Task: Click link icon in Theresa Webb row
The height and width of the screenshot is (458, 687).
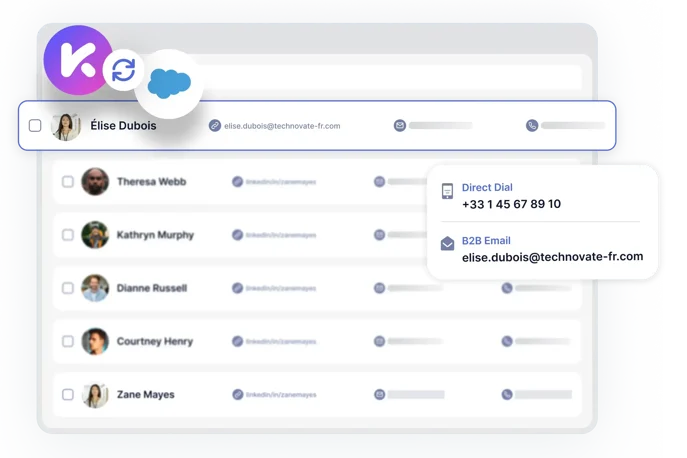Action: [237, 181]
